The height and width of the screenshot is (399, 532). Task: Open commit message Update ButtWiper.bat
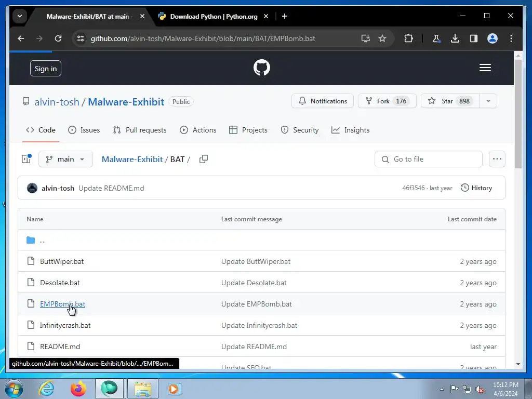coord(256,261)
